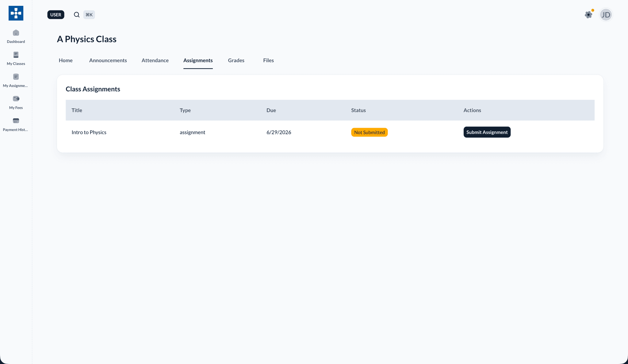Click the Not Submitted status badge
The image size is (628, 364).
(370, 132)
